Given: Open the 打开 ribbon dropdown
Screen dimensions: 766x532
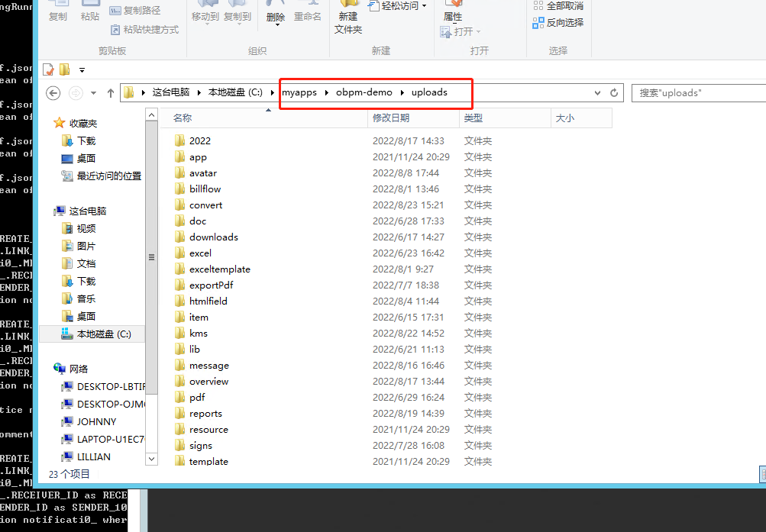Looking at the screenshot, I should point(461,32).
